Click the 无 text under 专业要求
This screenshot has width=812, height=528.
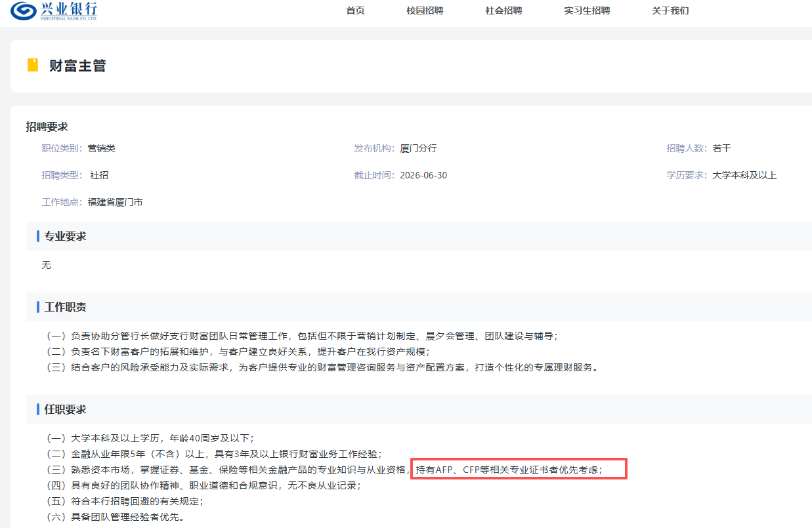pyautogui.click(x=46, y=265)
